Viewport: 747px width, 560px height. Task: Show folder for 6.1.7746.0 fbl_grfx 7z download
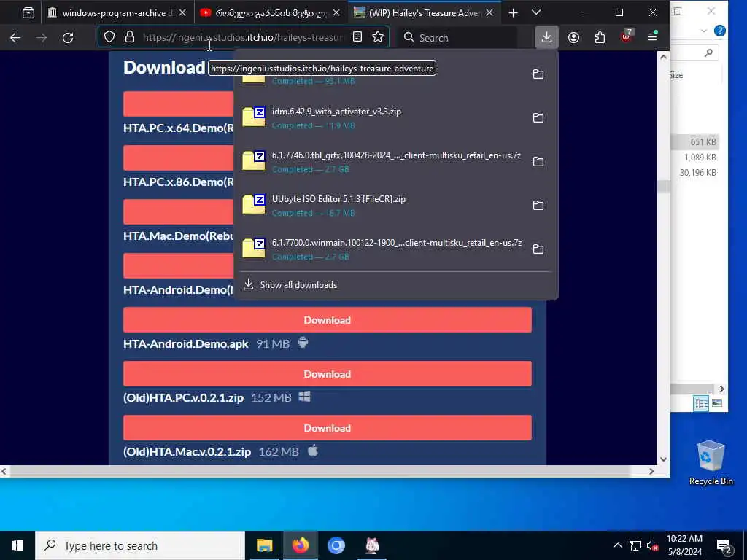click(538, 161)
